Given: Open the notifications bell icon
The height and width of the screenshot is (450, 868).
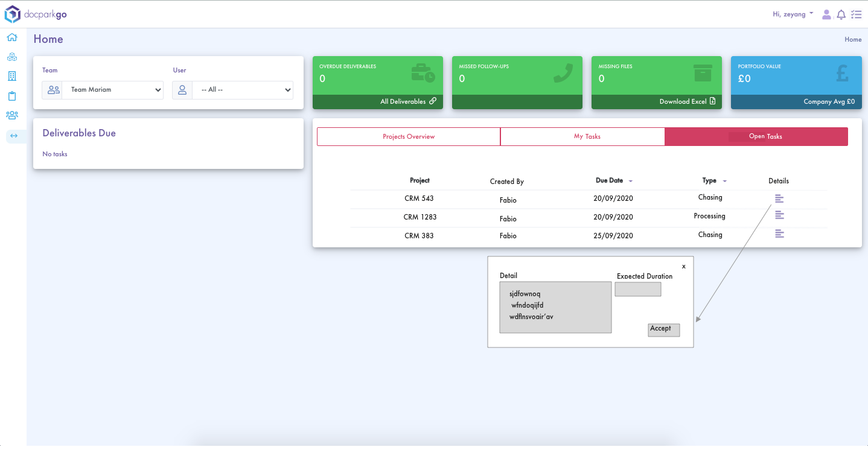Looking at the screenshot, I should click(x=841, y=14).
